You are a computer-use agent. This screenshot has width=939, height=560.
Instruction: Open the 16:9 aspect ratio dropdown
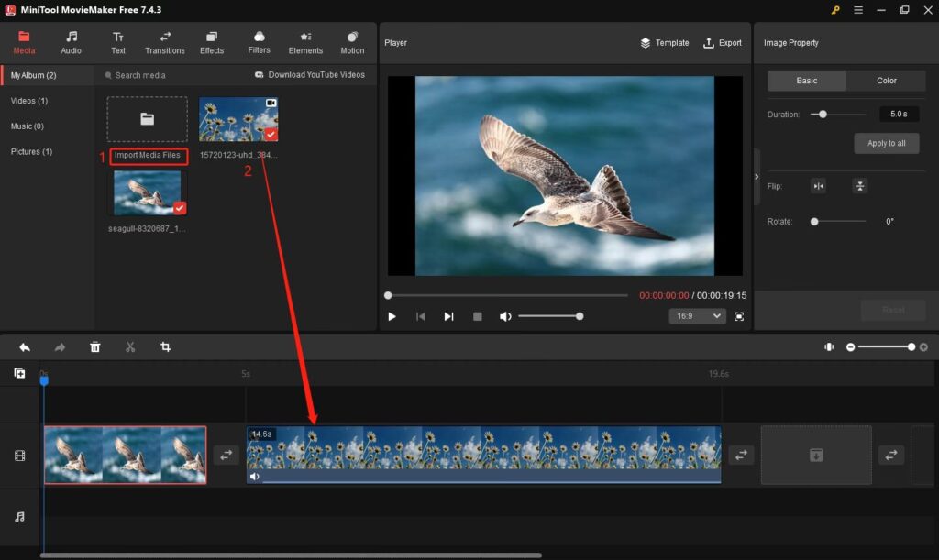tap(697, 316)
